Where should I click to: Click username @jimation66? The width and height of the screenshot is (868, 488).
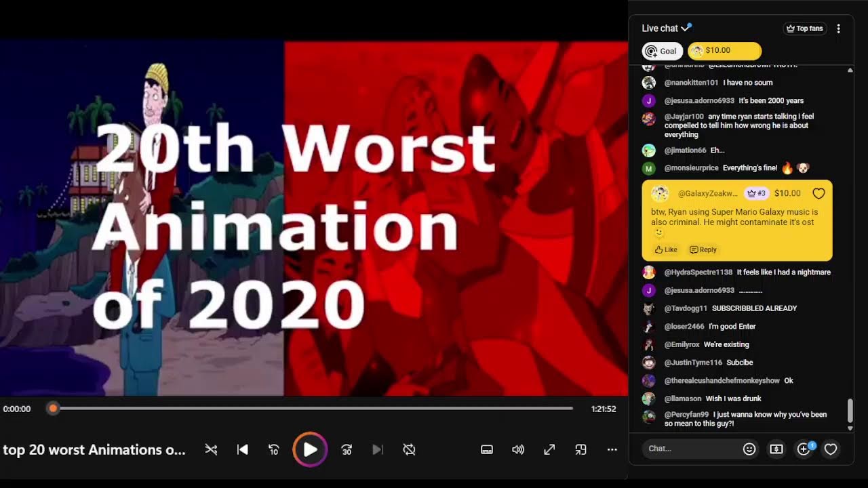coord(685,150)
